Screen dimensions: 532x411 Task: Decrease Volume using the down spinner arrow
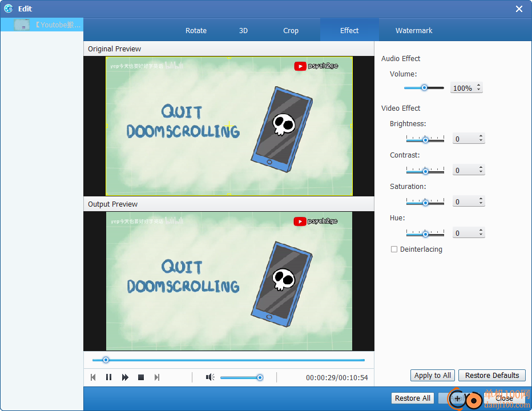pos(478,90)
